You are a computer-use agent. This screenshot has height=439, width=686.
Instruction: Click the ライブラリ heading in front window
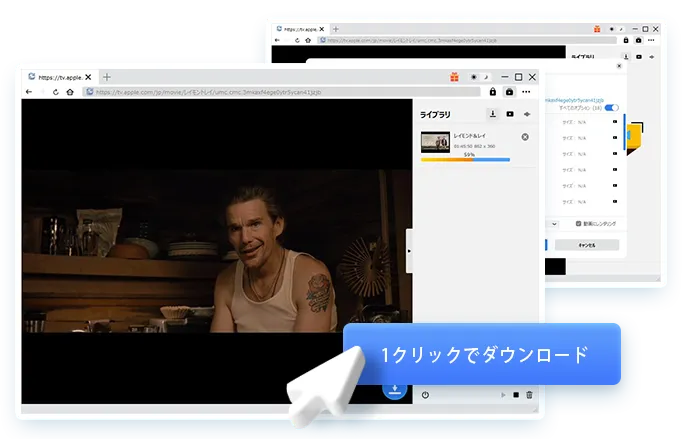(435, 115)
